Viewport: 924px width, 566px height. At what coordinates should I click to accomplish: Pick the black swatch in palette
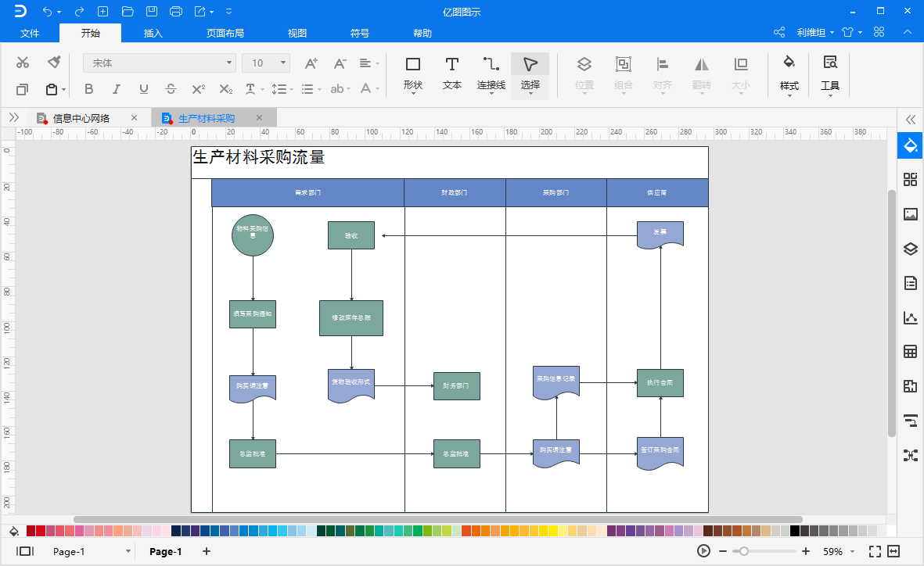coord(794,531)
